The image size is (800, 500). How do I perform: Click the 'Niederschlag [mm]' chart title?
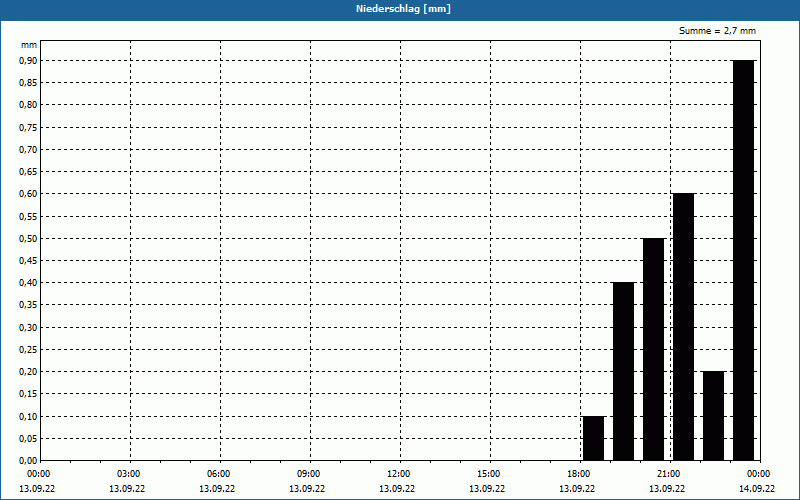tap(403, 9)
